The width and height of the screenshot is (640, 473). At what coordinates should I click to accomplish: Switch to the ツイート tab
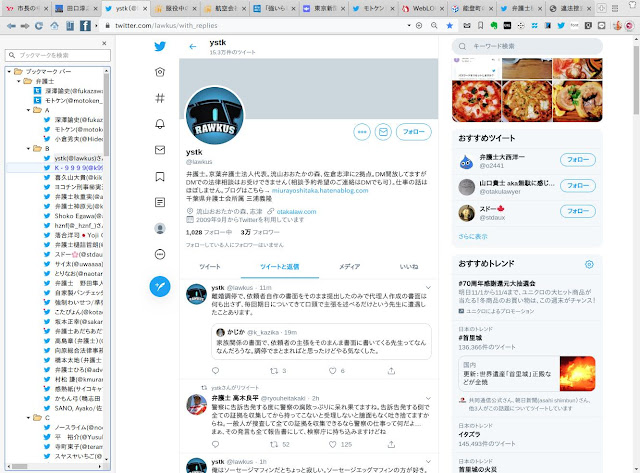point(210,266)
